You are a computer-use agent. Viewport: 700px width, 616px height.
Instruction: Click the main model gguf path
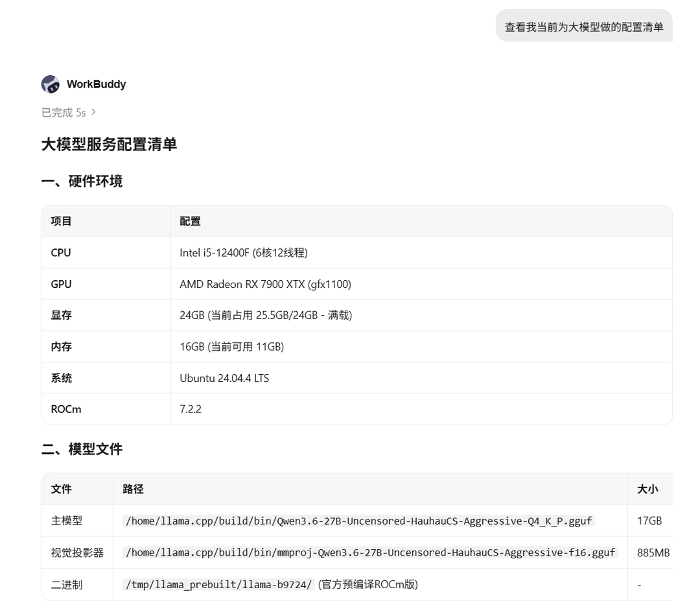tap(358, 521)
